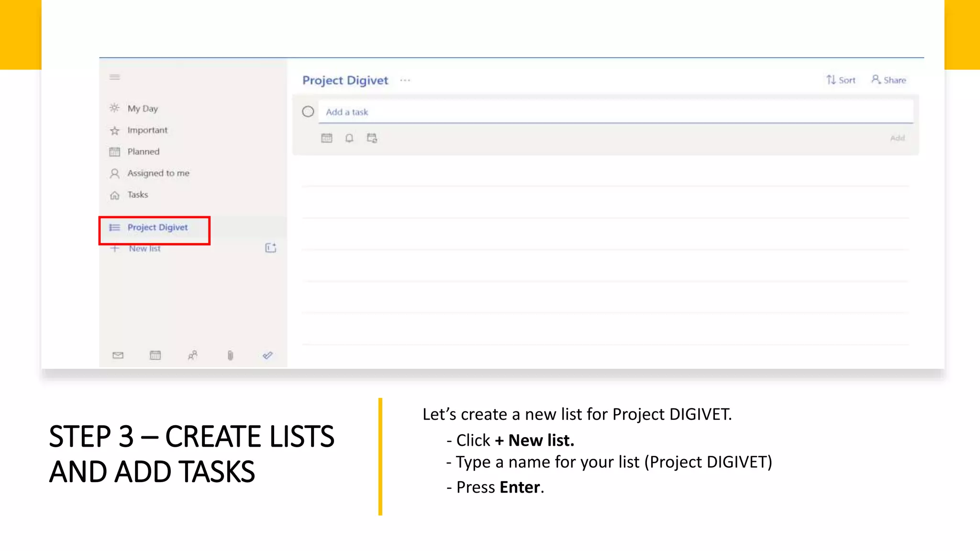Create a new group with the group icon
Screen dimensions: 980x551
[x=271, y=248]
